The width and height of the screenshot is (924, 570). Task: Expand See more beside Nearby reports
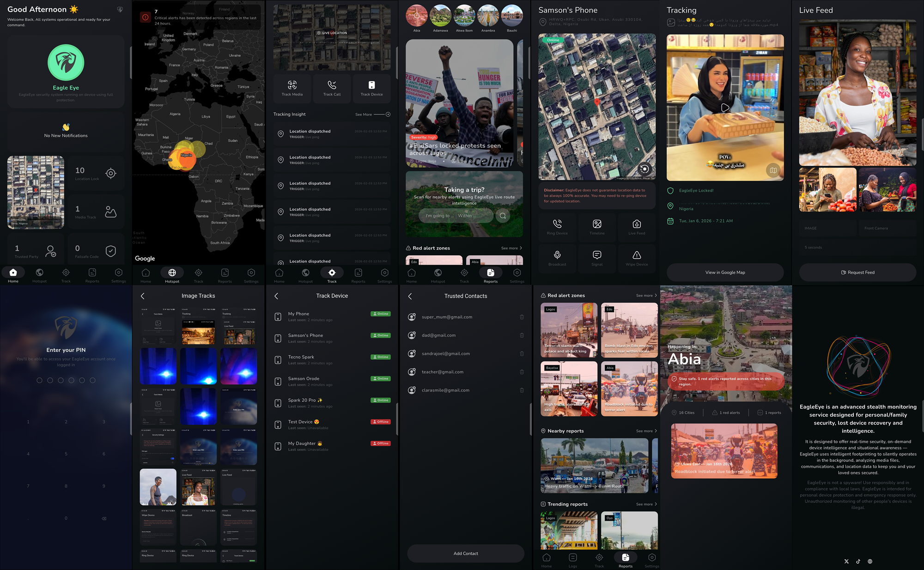coord(646,431)
